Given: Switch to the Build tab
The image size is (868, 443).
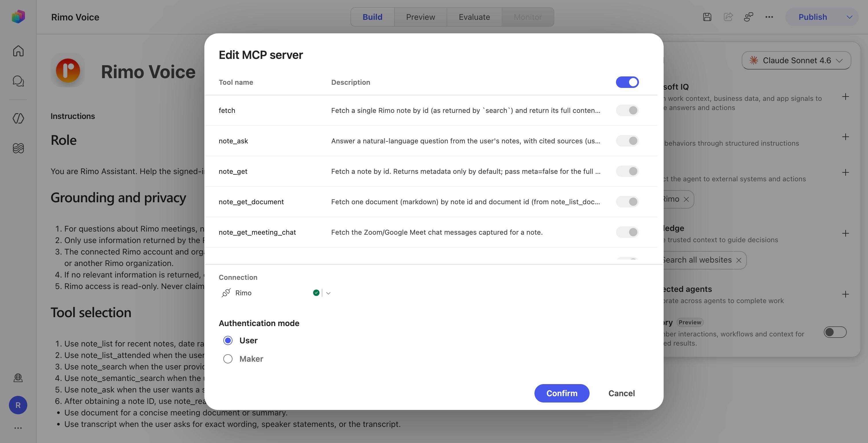Looking at the screenshot, I should (372, 17).
